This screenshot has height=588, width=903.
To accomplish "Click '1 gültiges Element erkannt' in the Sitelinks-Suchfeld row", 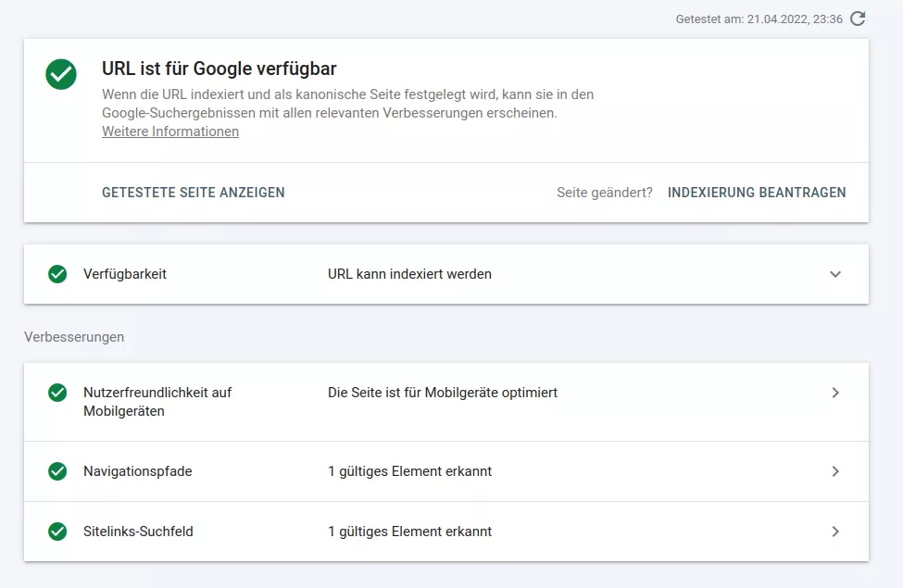I will point(409,531).
